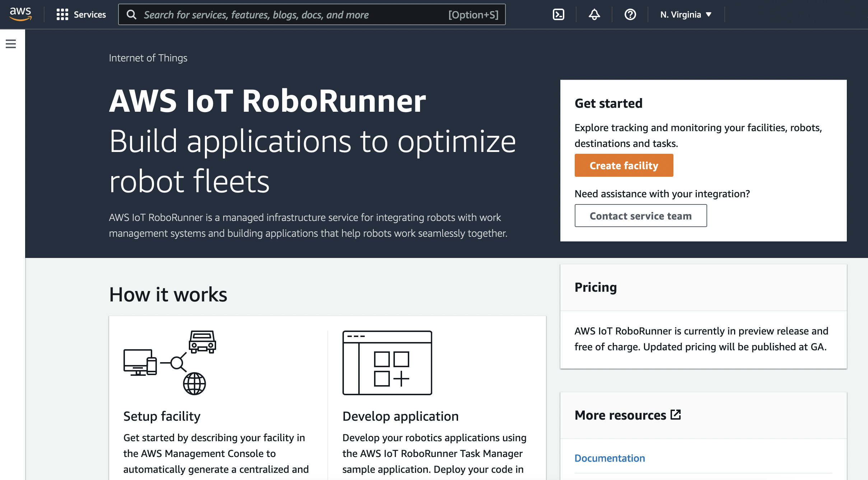Viewport: 868px width, 480px height.
Task: Open the Services grid menu icon
Action: pyautogui.click(x=62, y=14)
